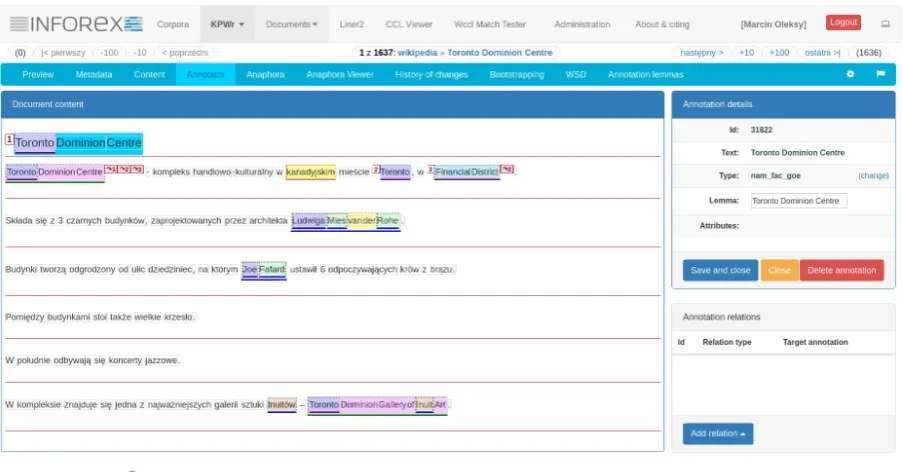
Task: Click the screen icon next to Logout
Action: click(x=885, y=24)
